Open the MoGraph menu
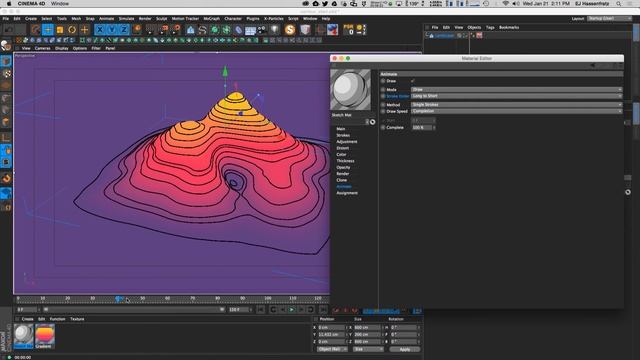The image size is (640, 360). [211, 18]
